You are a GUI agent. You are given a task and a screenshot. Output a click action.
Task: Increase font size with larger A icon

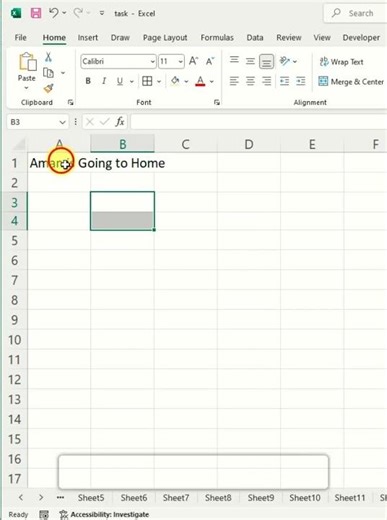coord(193,61)
